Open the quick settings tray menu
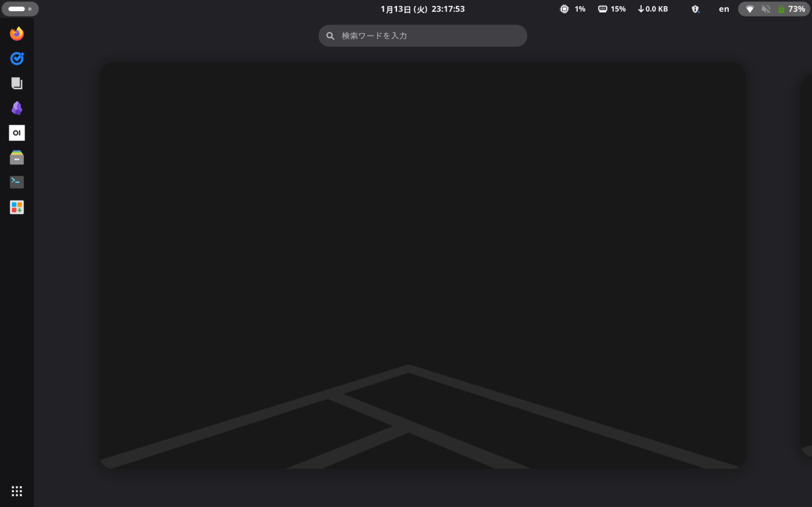The image size is (812, 507). point(773,9)
